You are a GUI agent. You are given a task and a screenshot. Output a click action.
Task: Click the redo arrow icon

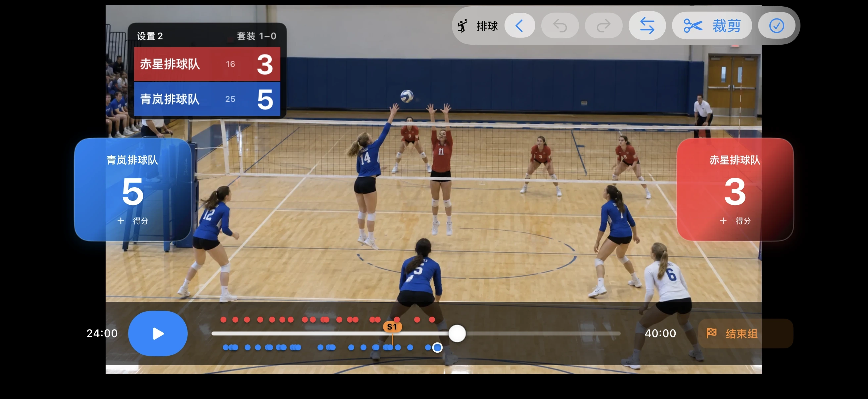click(x=603, y=25)
